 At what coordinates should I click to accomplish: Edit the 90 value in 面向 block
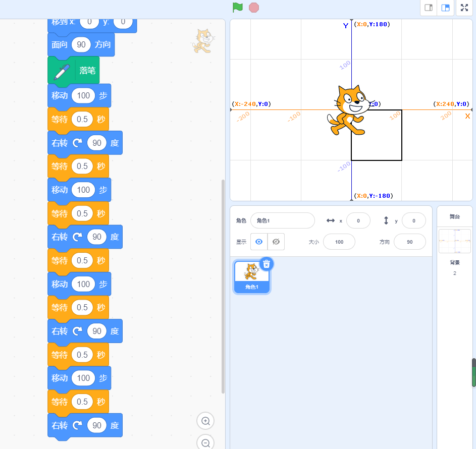click(x=81, y=44)
